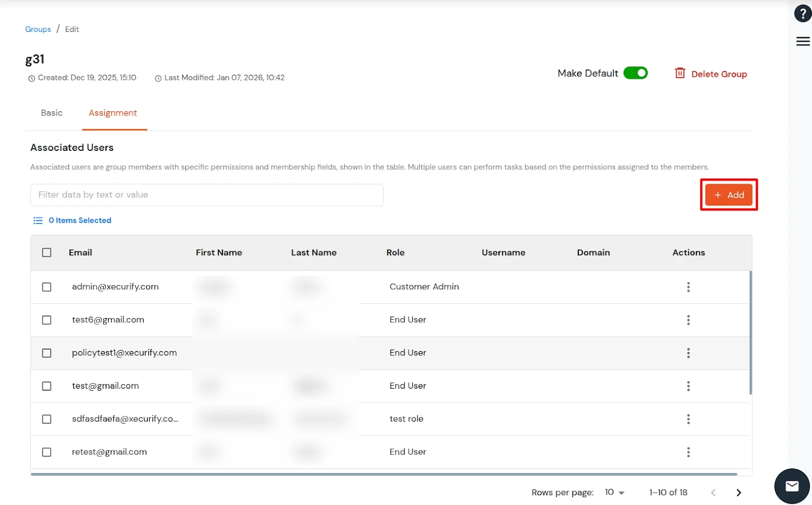This screenshot has height=505, width=812.
Task: Select checkbox for sdfasdfaefa@xecurify.com row
Action: tap(46, 419)
